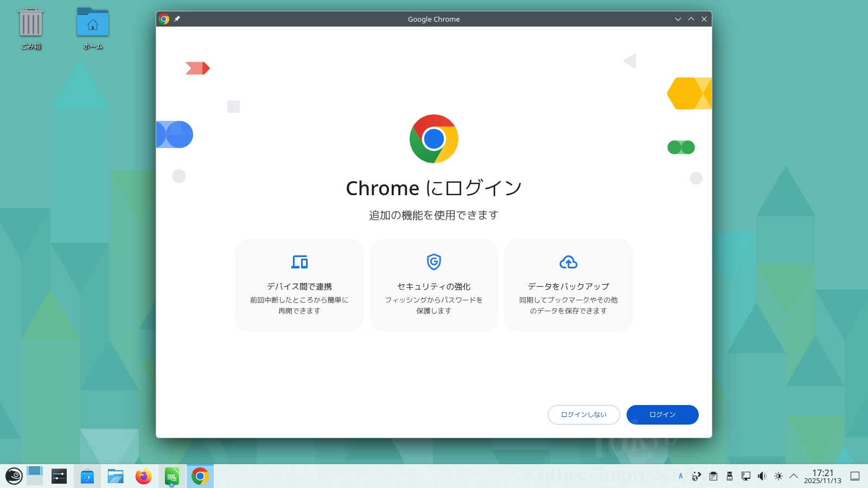
Task: Open the Dolphin file manager in taskbar
Action: [x=116, y=476]
